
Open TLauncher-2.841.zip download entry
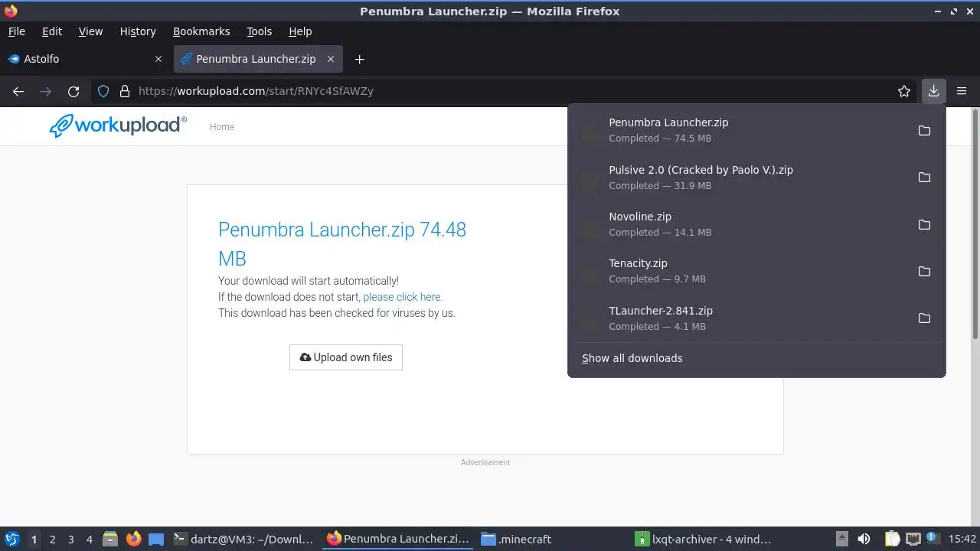(x=740, y=318)
